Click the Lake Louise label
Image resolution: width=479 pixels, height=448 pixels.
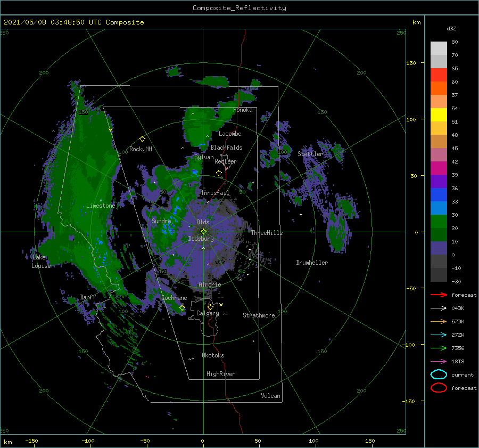(x=41, y=262)
